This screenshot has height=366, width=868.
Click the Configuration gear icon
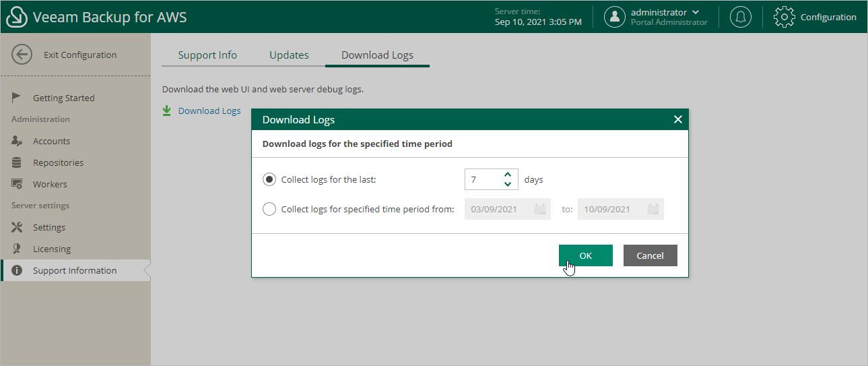pyautogui.click(x=784, y=17)
